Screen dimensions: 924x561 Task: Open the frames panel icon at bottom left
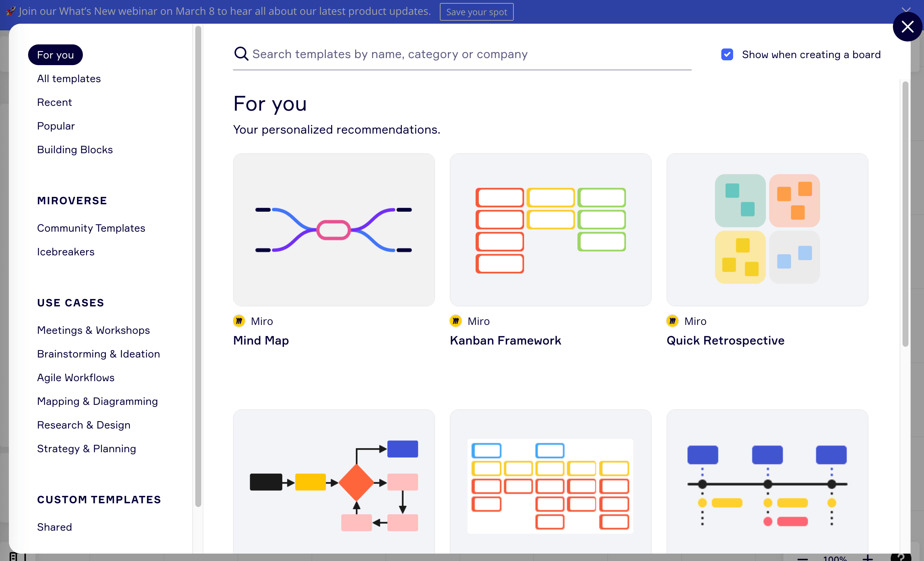tap(13, 557)
